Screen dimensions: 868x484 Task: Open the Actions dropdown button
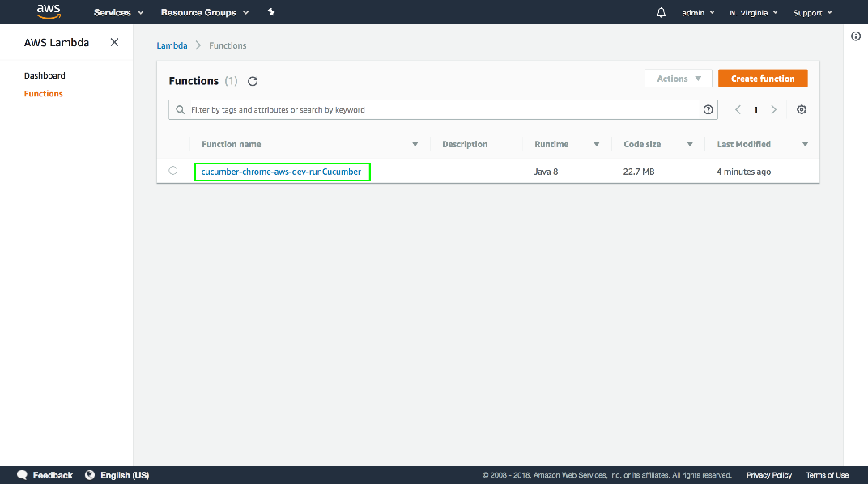tap(678, 79)
